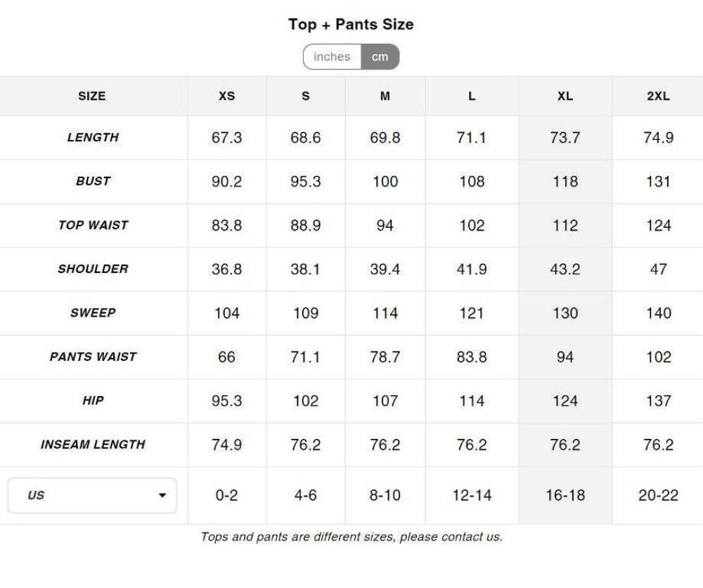703x588 pixels.
Task: Click the XL US size 16-18 cell
Action: click(565, 495)
